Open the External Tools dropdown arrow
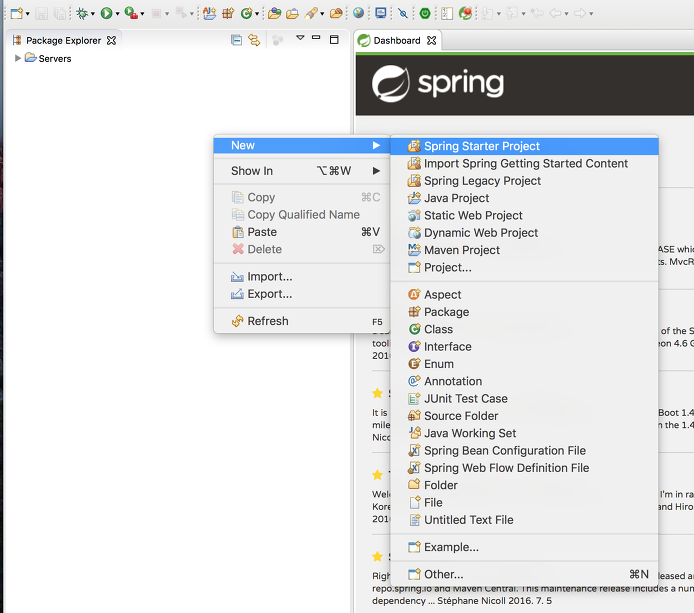 [142, 14]
